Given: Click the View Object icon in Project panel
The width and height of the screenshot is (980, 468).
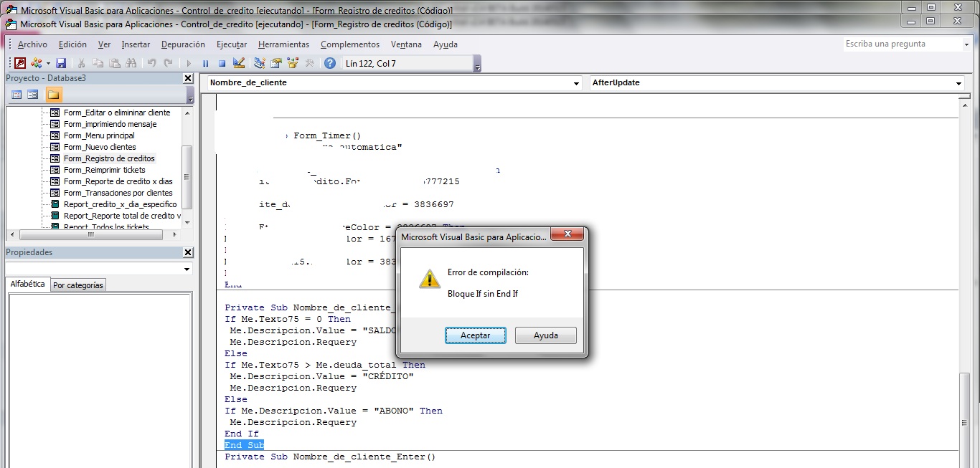Looking at the screenshot, I should [x=33, y=95].
